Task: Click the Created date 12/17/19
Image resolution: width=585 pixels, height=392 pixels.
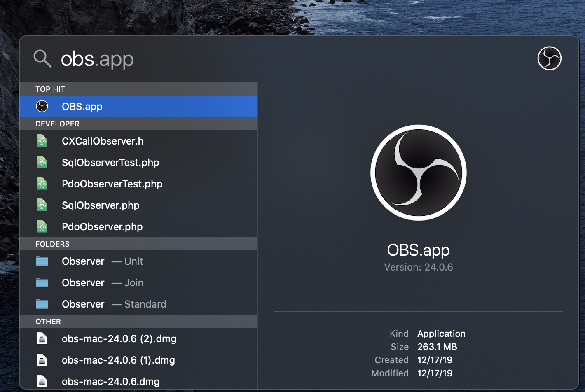Action: [435, 360]
